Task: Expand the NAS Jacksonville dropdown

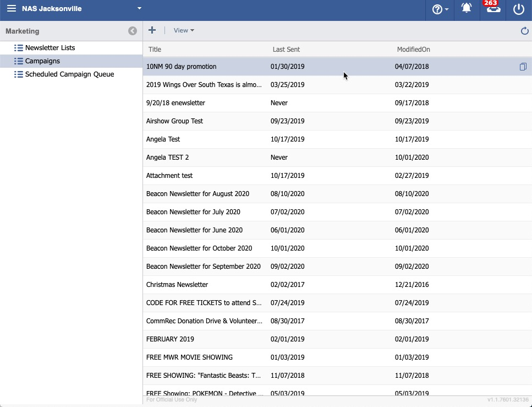Action: click(139, 9)
